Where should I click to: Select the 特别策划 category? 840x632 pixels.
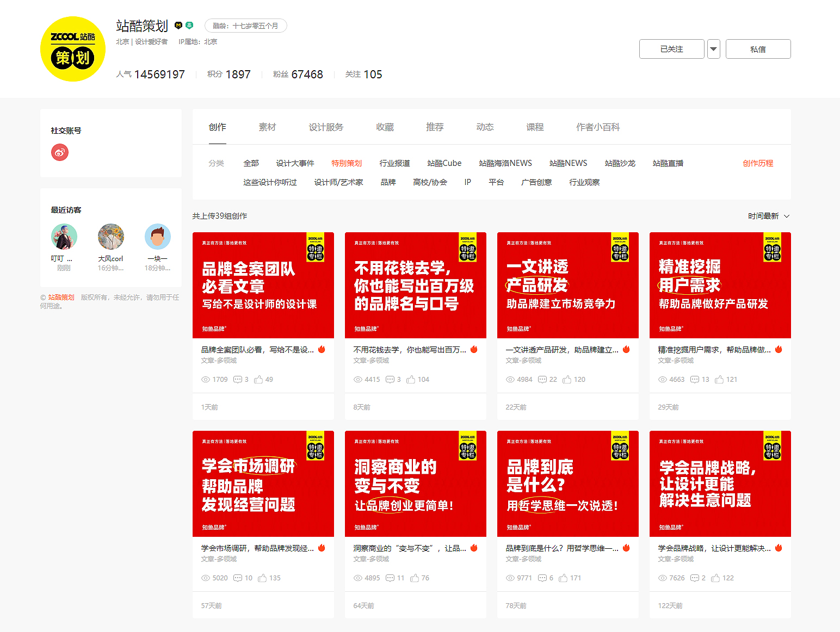point(347,163)
